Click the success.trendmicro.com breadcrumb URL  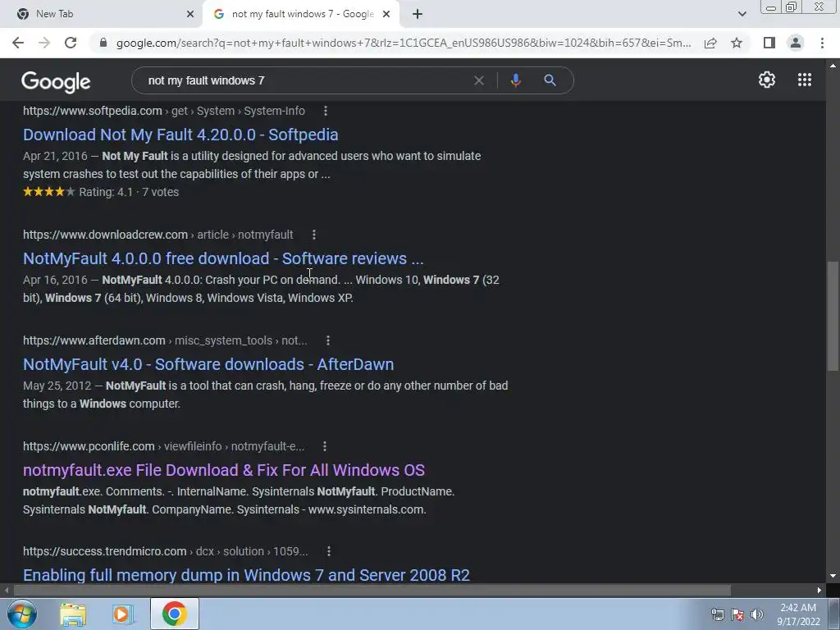click(166, 551)
